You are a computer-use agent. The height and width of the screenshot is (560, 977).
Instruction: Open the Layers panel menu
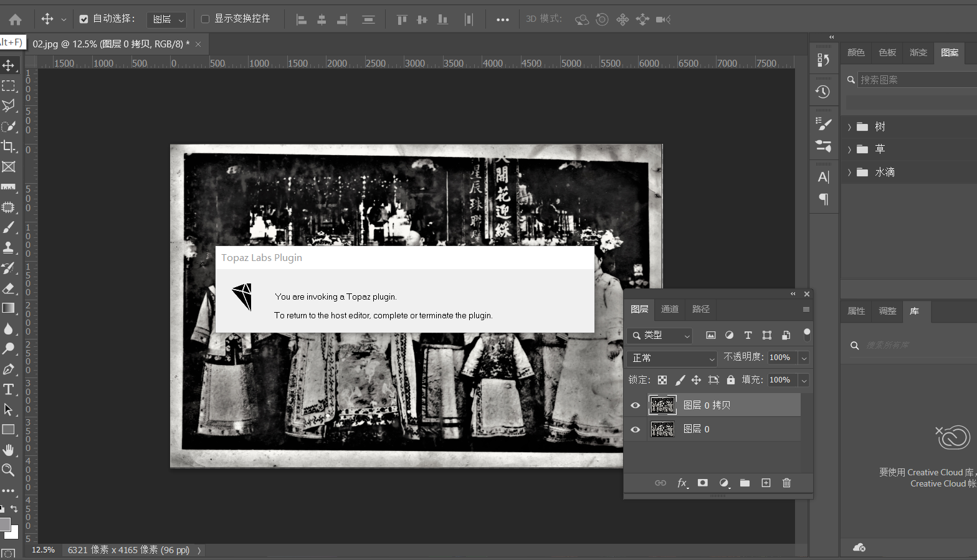806,310
